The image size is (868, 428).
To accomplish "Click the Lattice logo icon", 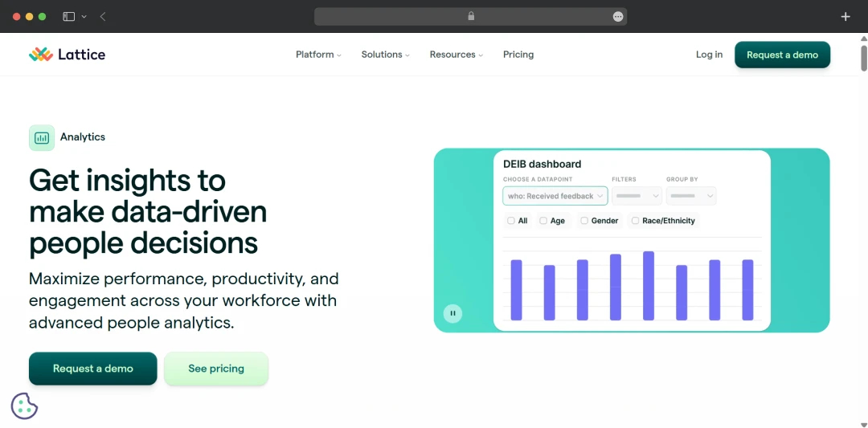I will pyautogui.click(x=41, y=54).
